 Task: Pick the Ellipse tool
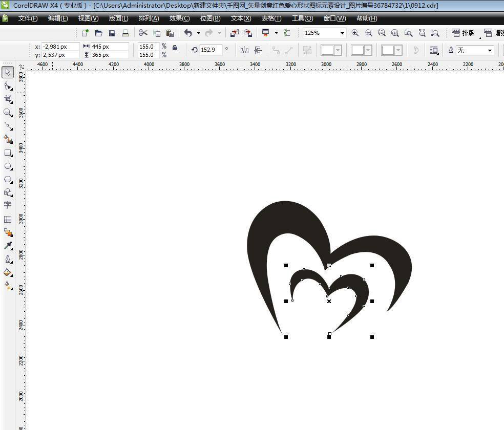click(x=8, y=166)
